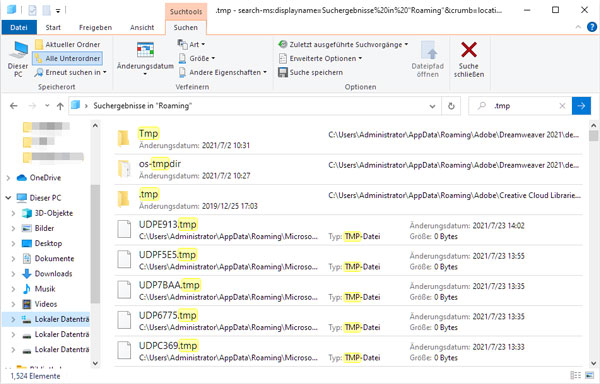Select the UDPE913.tmp file result
The image size is (600, 384).
348,230
